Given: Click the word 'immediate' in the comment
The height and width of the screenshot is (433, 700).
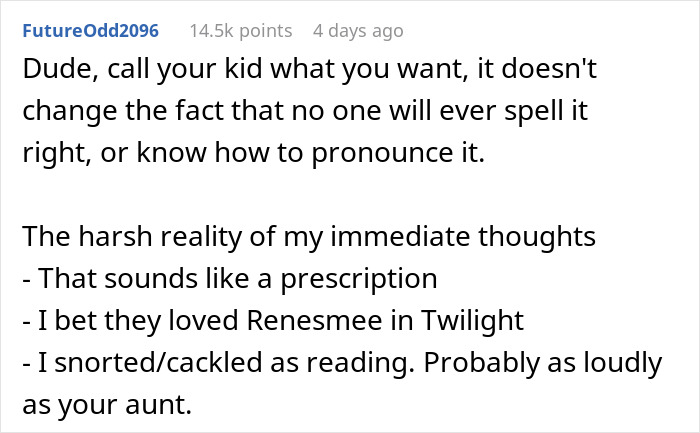Looking at the screenshot, I should tap(400, 237).
